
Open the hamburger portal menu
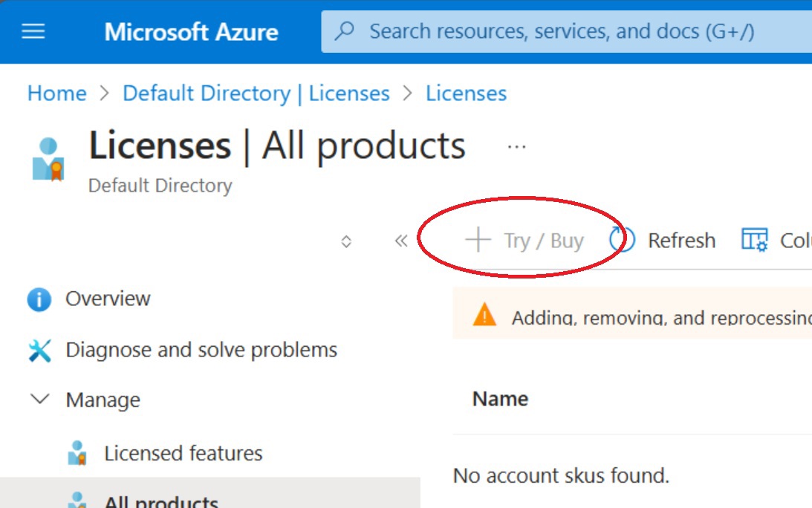[x=33, y=32]
